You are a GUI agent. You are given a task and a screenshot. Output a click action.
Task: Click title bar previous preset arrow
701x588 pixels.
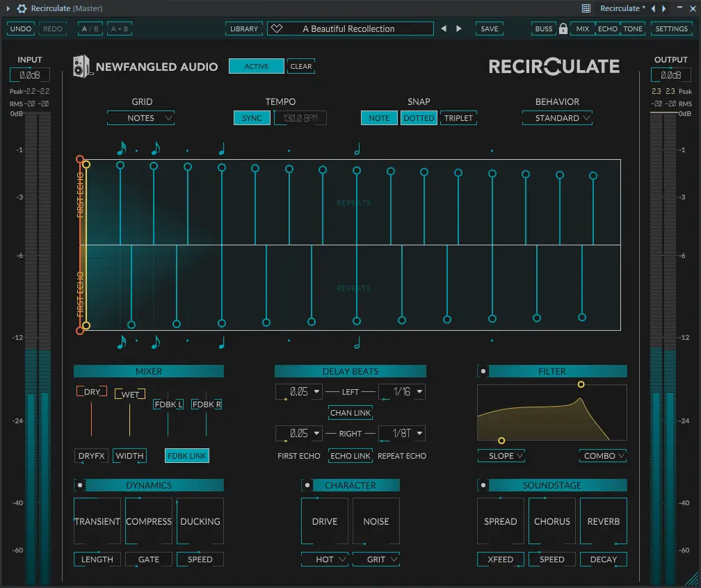653,8
